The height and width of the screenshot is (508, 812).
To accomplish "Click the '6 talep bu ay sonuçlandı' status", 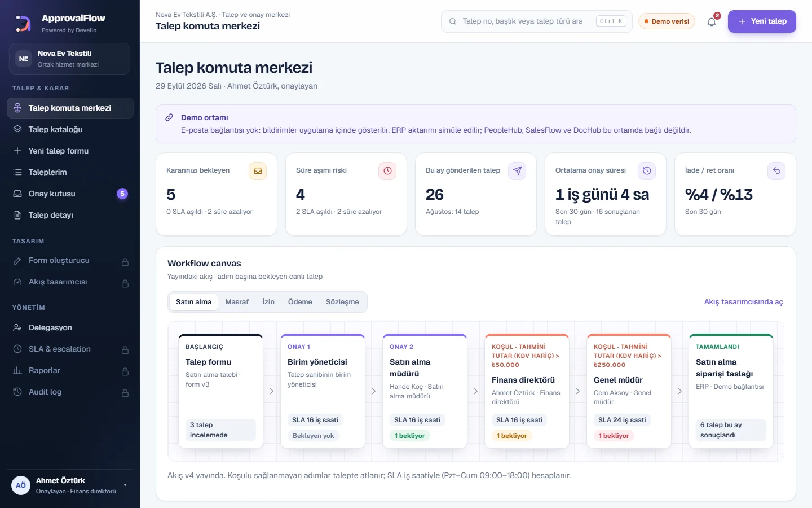I will point(731,430).
